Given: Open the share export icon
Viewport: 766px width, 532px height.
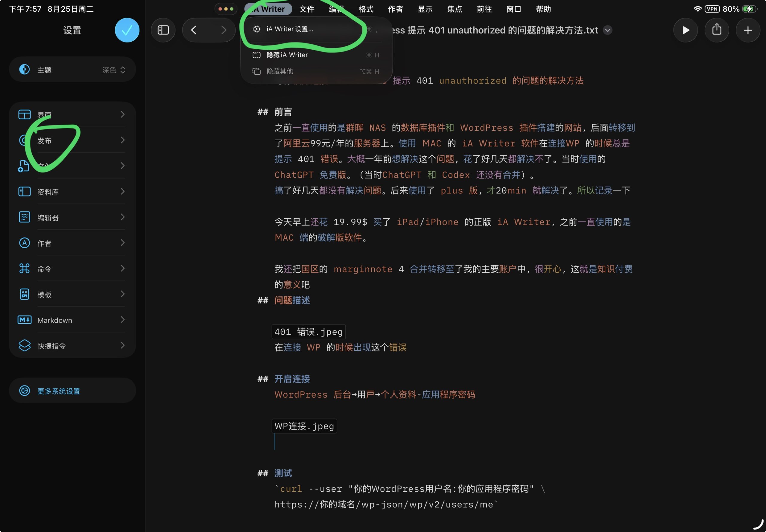Looking at the screenshot, I should (x=717, y=30).
